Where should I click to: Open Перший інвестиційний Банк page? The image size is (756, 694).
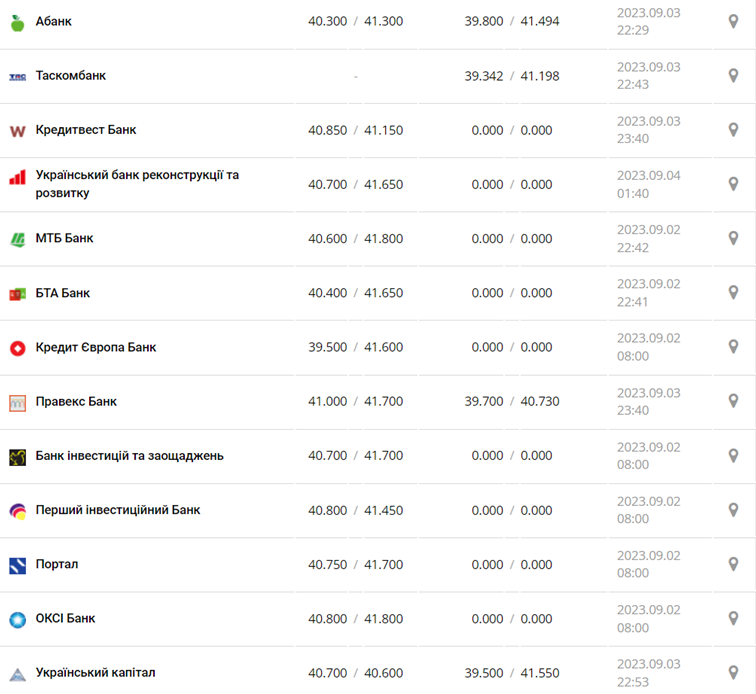(x=117, y=510)
